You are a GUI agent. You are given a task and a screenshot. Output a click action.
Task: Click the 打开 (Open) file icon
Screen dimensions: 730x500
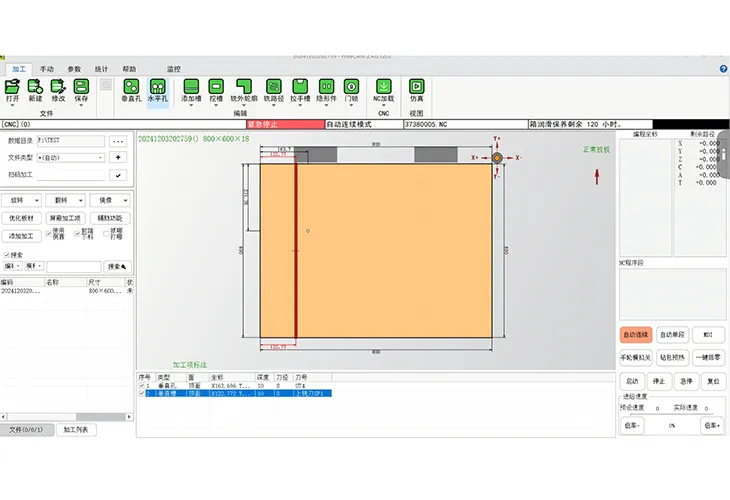[x=13, y=90]
